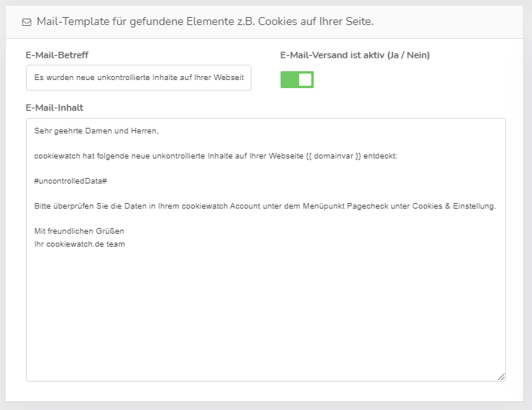Toggle the E-Mail-Versand ist aktiv switch
Screen dimensions: 532x410
click(297, 79)
